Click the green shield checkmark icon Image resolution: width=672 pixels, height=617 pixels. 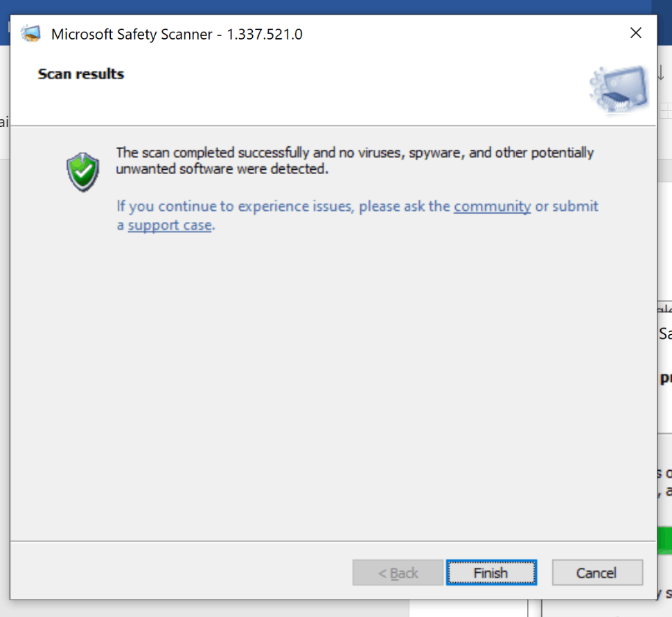point(82,172)
